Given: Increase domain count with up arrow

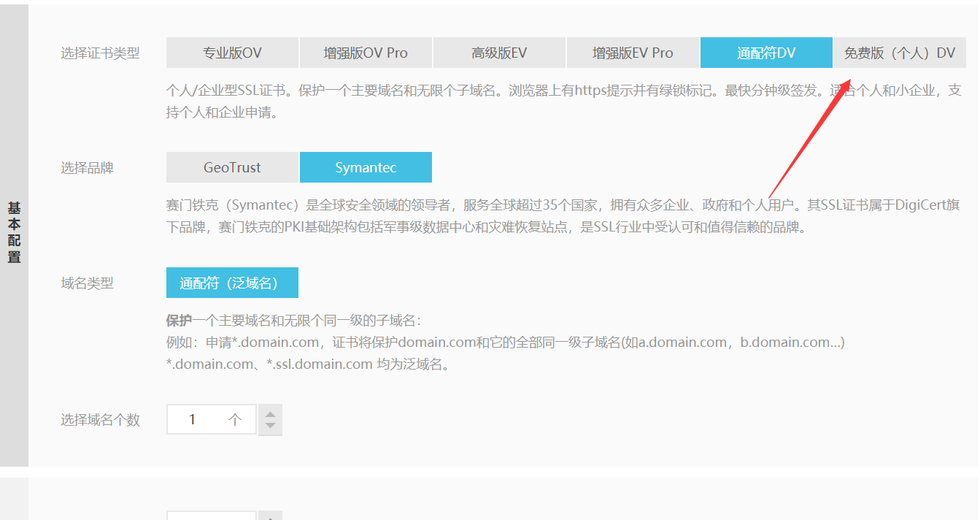Looking at the screenshot, I should (x=270, y=413).
